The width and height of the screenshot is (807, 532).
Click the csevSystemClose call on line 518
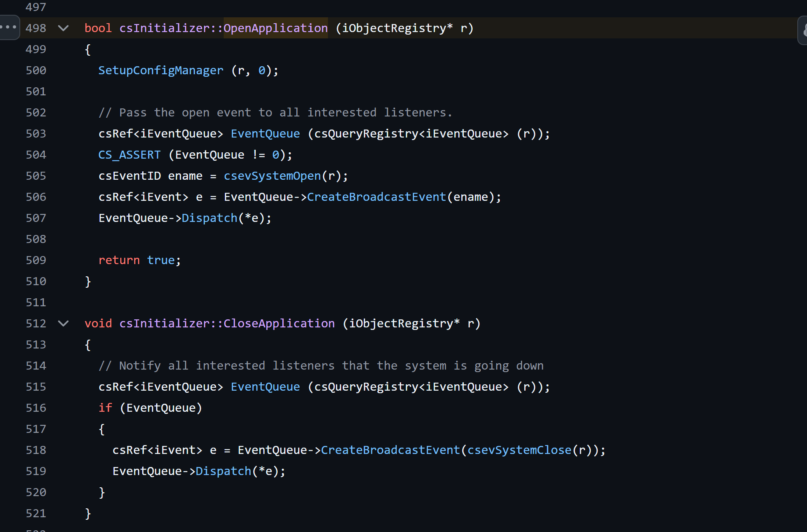519,450
